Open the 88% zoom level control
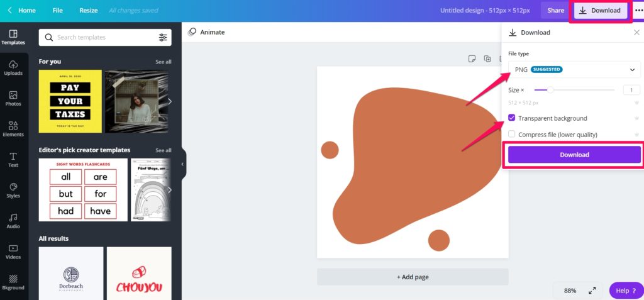Screen dimensions: 644x300 coord(570,291)
